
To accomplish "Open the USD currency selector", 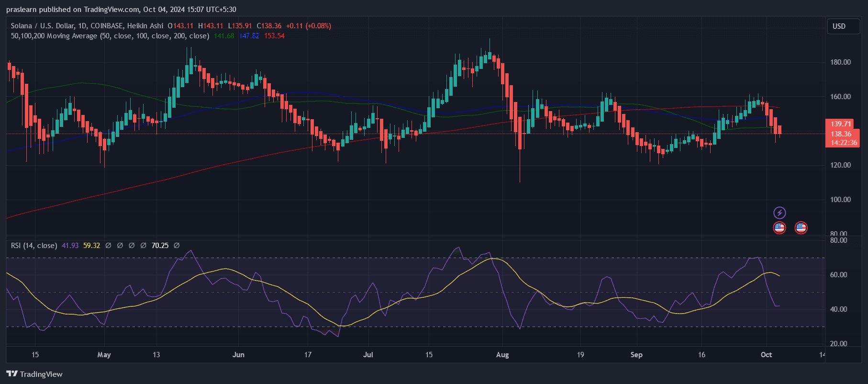I will click(x=844, y=26).
